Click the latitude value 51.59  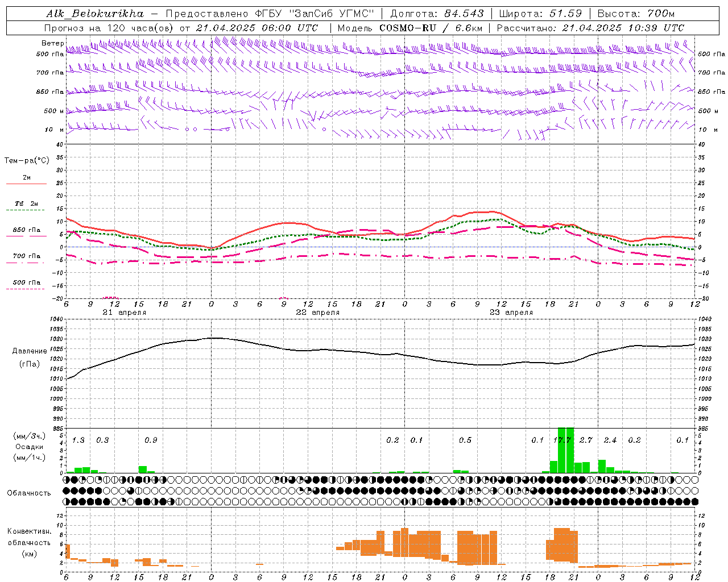tap(566, 14)
